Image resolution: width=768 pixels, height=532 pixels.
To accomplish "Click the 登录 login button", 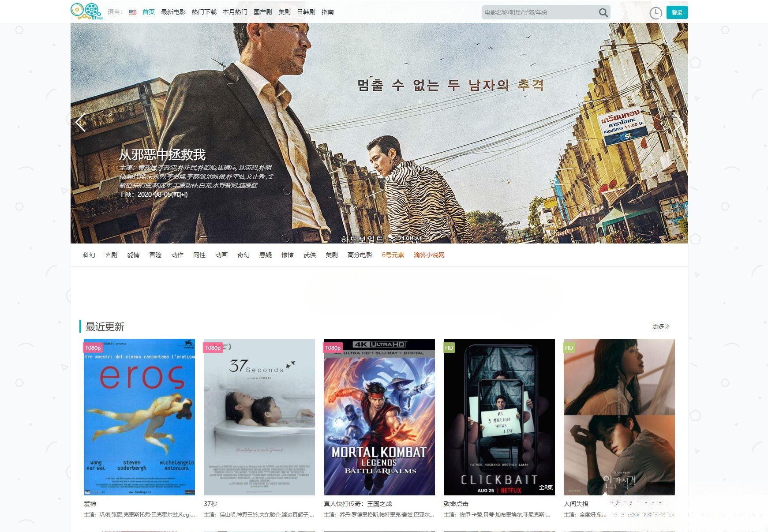I will tap(677, 12).
